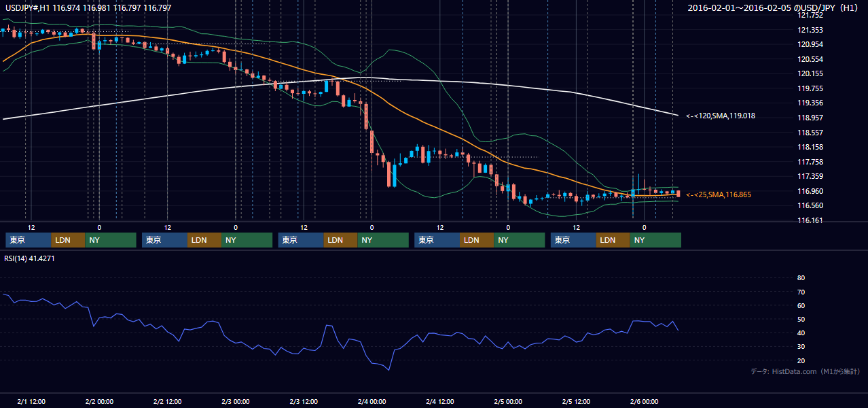Viewport: 868px width, 408px height.
Task: Click price axis label 116.960
Action: click(x=810, y=191)
